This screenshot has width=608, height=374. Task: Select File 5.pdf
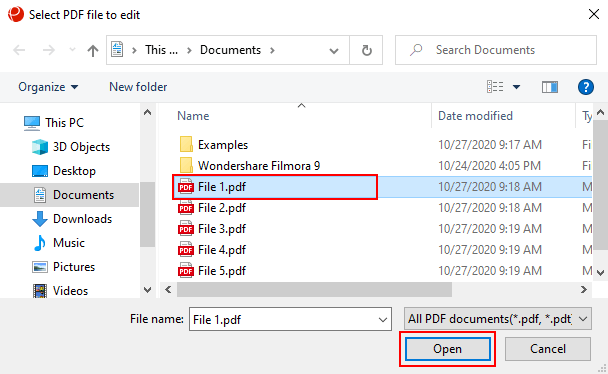point(222,271)
